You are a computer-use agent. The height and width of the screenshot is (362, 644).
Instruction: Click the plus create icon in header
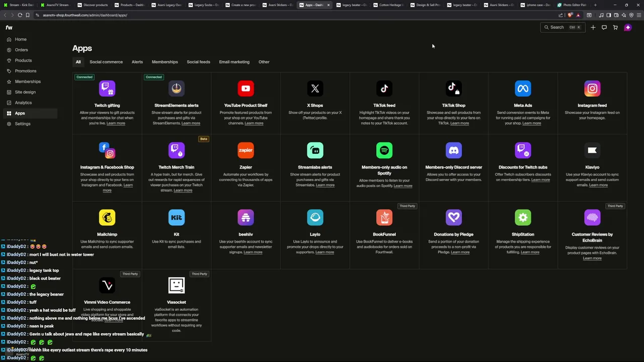coord(593,27)
